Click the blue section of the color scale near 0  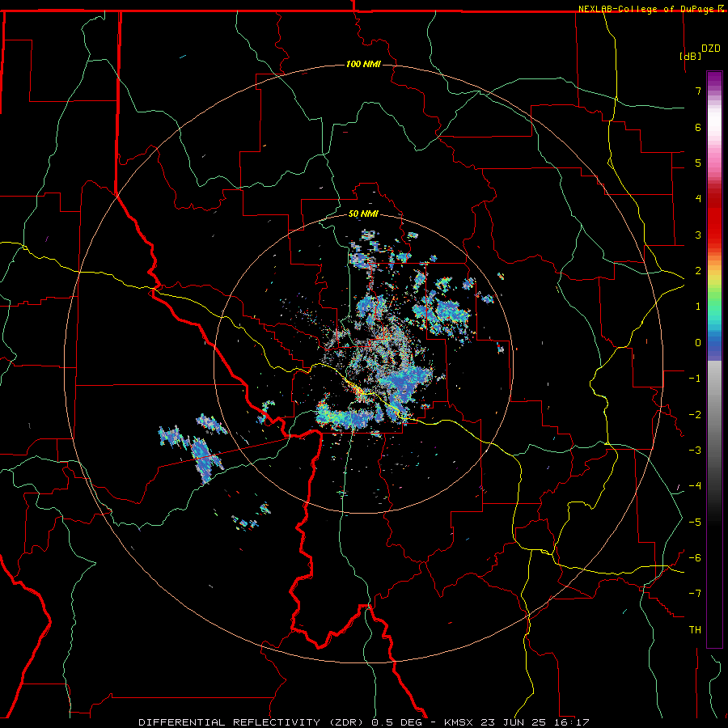point(714,343)
